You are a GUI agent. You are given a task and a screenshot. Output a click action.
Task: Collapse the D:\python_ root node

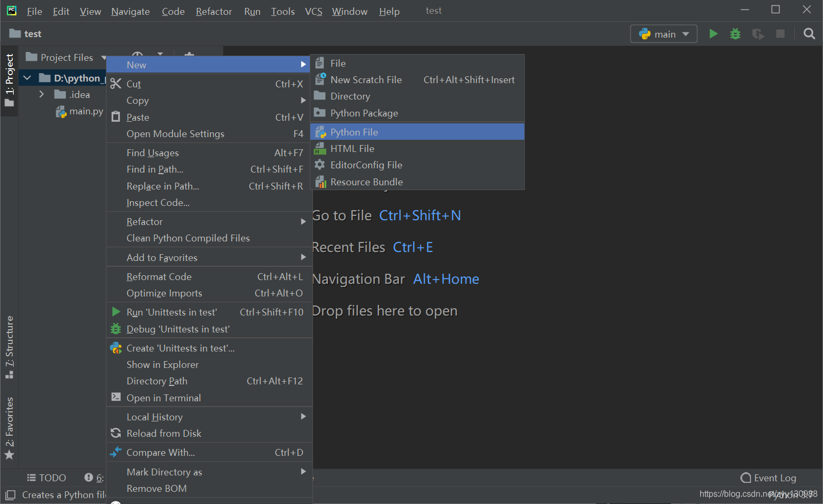27,78
